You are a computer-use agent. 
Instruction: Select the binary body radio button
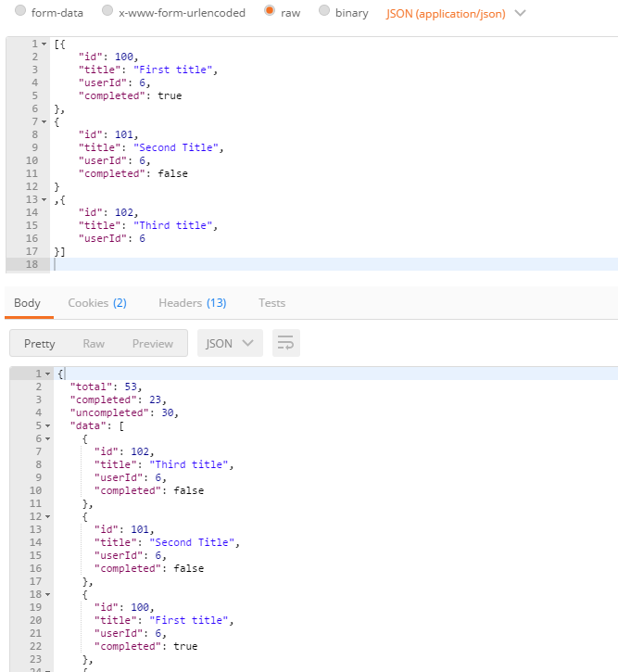(x=324, y=11)
